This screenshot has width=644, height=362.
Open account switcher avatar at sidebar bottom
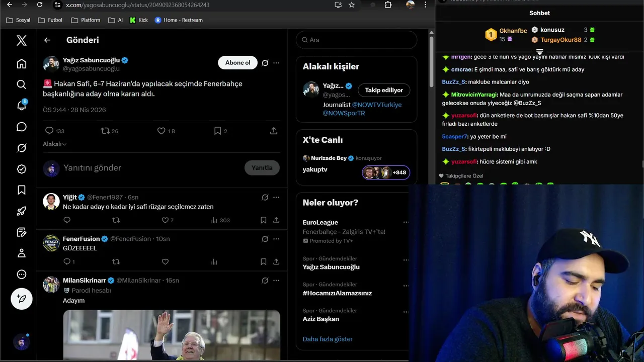pyautogui.click(x=21, y=342)
